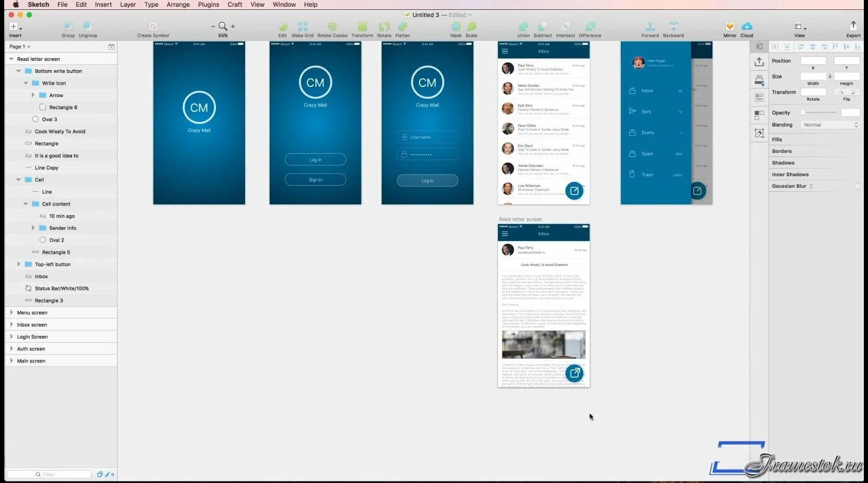Click the Group toolbar icon
Image resolution: width=868 pixels, height=483 pixels.
68,26
